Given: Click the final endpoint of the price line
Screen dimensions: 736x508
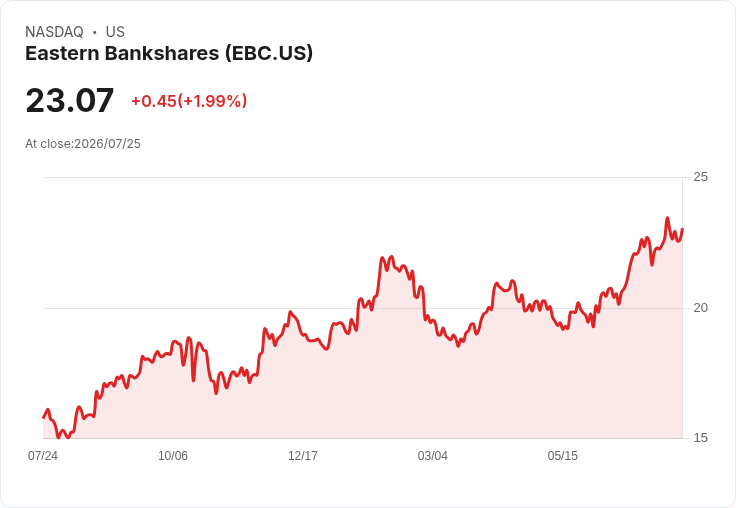Looking at the screenshot, I should (x=682, y=229).
